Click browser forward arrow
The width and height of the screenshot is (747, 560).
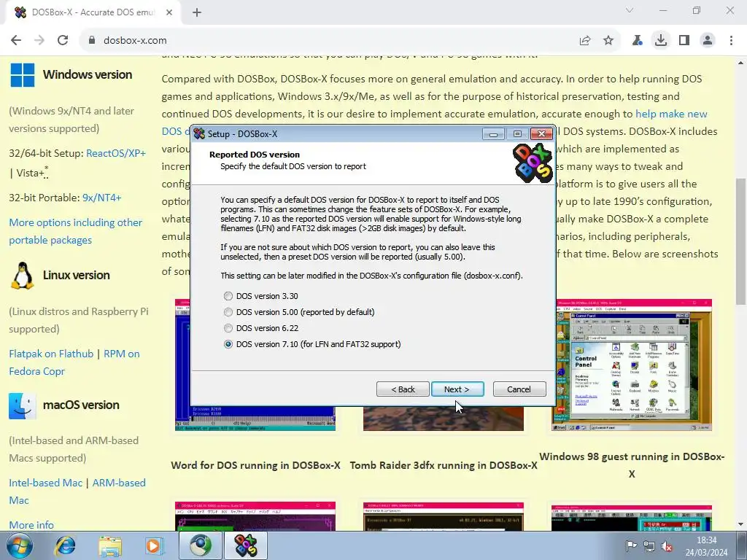click(39, 41)
